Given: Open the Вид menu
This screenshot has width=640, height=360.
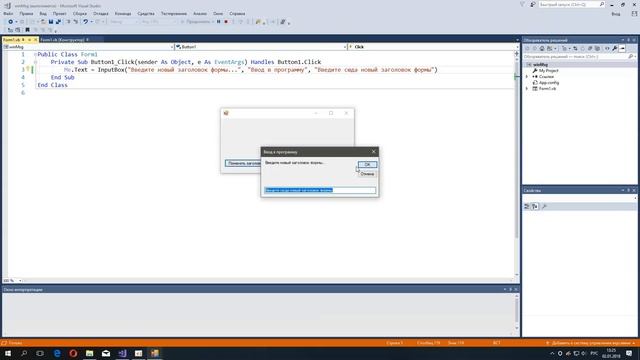Looking at the screenshot, I should (x=43, y=13).
